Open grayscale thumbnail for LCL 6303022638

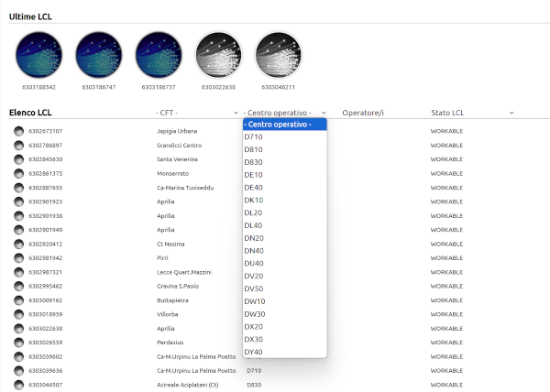[x=217, y=55]
